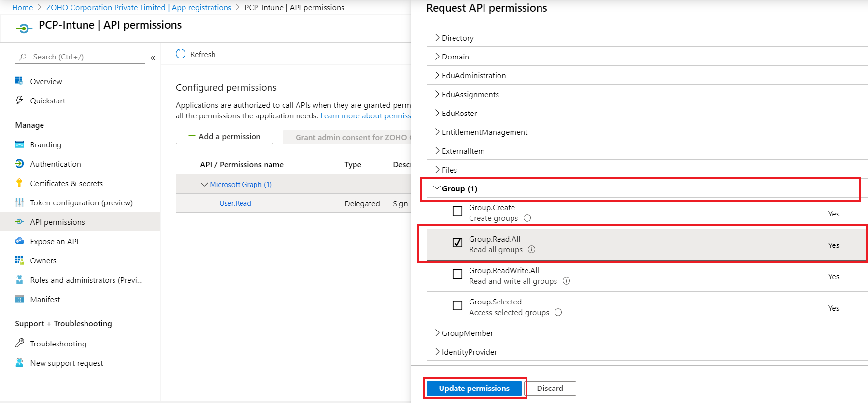Click the Search (Ctrl+/) input field
868x403 pixels.
pyautogui.click(x=80, y=57)
